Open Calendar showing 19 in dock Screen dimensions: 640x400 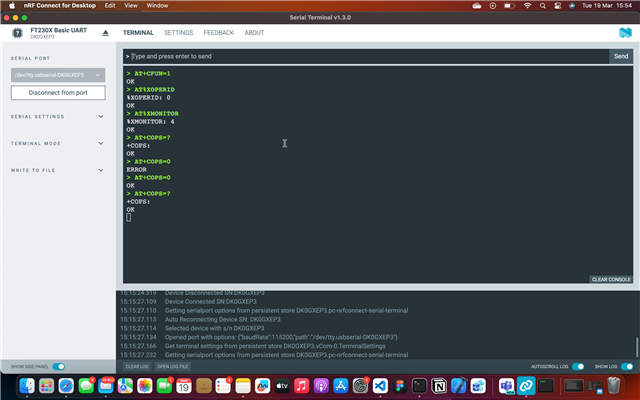point(184,385)
